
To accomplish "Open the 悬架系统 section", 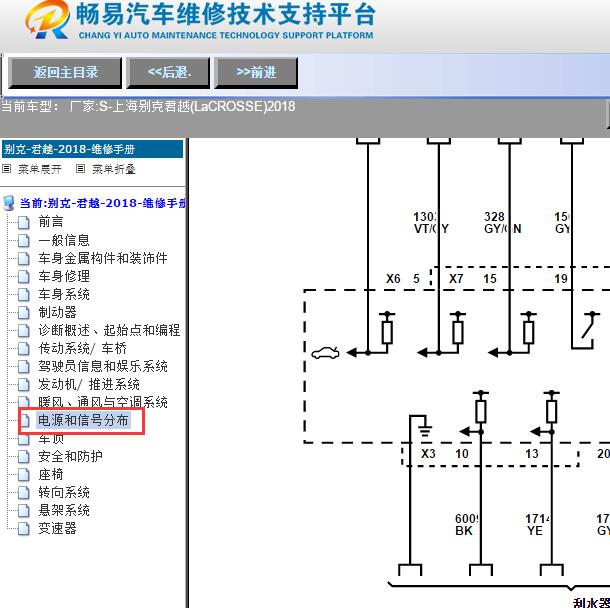I will pos(64,510).
